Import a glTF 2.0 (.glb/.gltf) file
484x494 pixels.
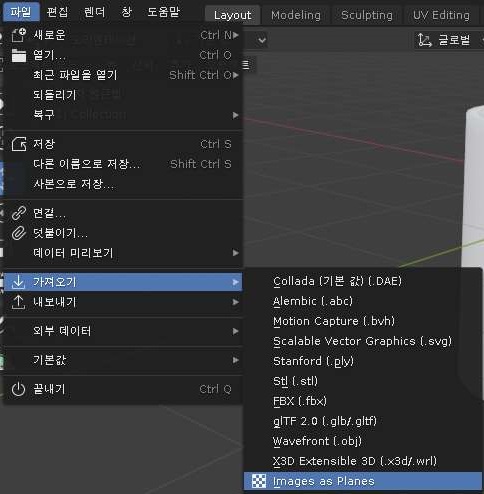tap(363, 421)
